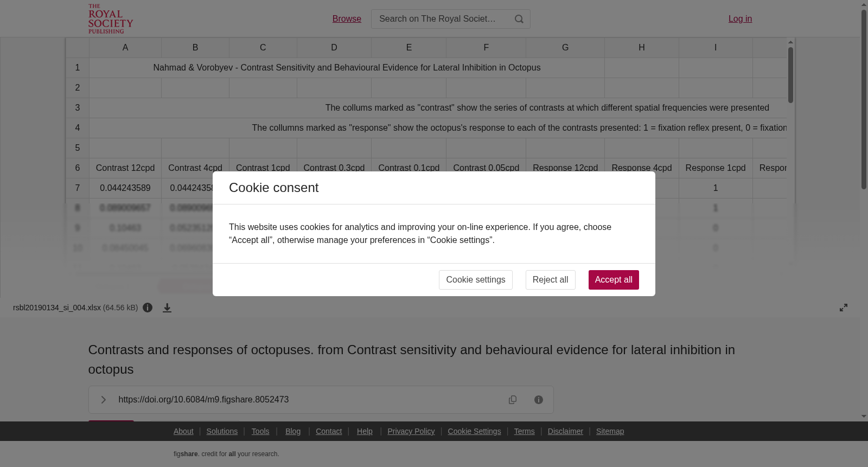Open file info icon next to filename
The image size is (868, 467).
148,308
